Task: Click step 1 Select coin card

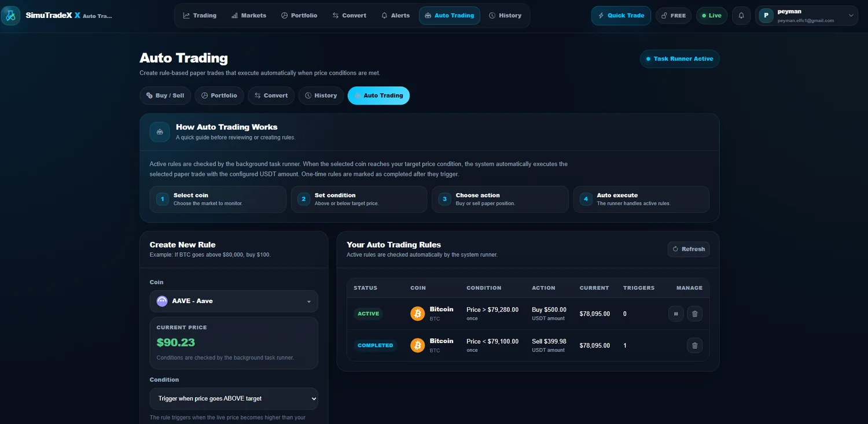Action: point(218,199)
